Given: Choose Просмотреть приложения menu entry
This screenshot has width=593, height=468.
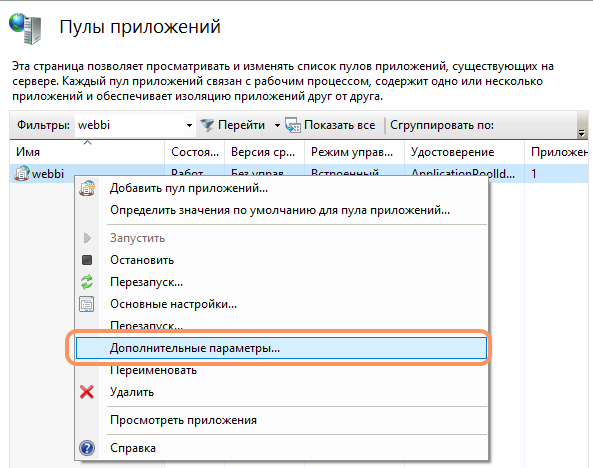Looking at the screenshot, I should [x=183, y=420].
